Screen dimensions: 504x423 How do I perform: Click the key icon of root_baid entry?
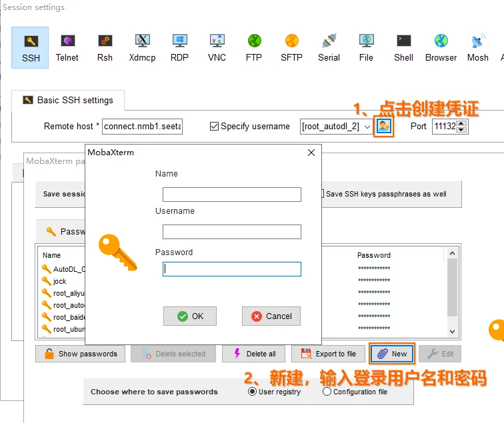(47, 316)
